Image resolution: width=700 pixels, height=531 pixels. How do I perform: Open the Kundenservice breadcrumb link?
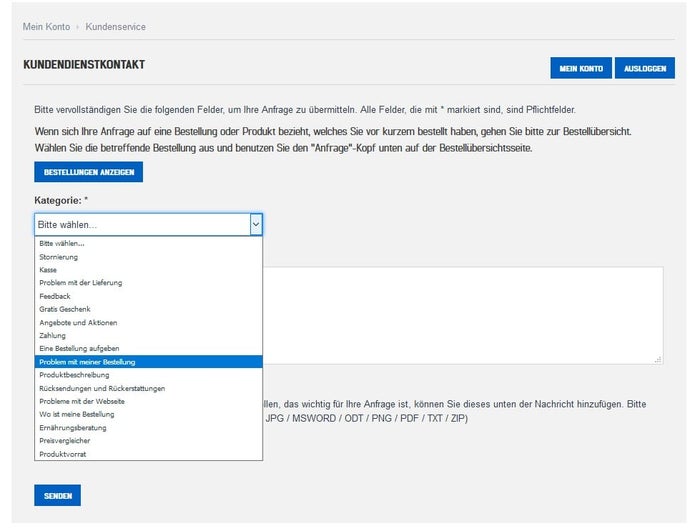click(x=116, y=27)
